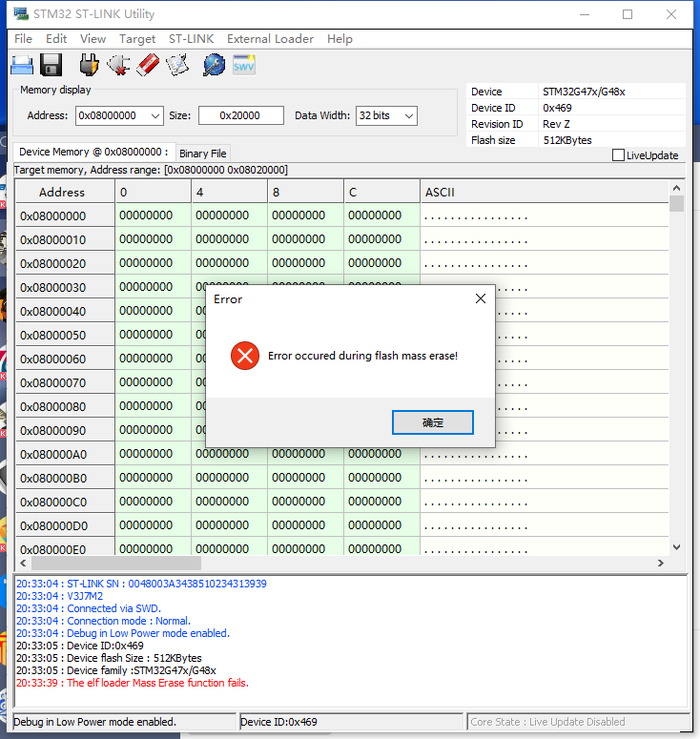Click the scroll down arrow of memory table
The image size is (700, 739).
pyautogui.click(x=676, y=547)
